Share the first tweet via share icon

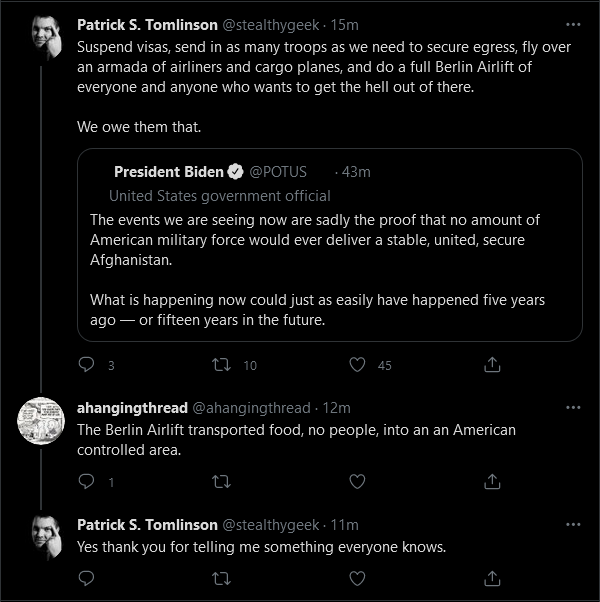[492, 364]
